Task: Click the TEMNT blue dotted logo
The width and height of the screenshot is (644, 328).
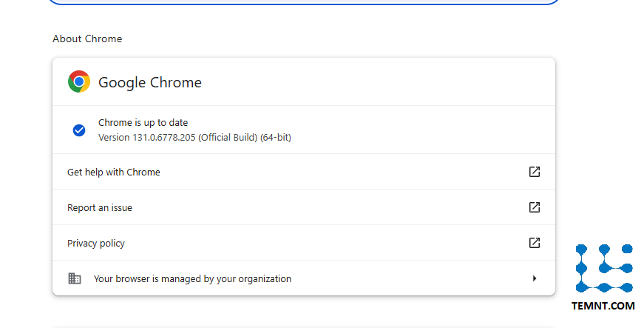Action: (x=604, y=268)
